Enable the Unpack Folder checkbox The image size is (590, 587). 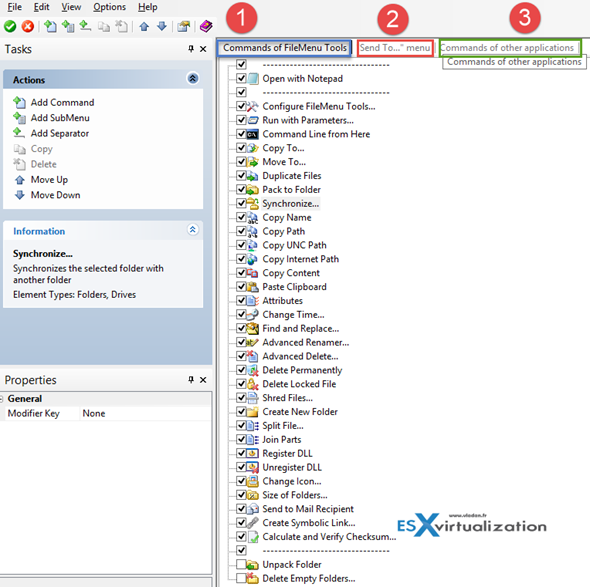(x=241, y=564)
